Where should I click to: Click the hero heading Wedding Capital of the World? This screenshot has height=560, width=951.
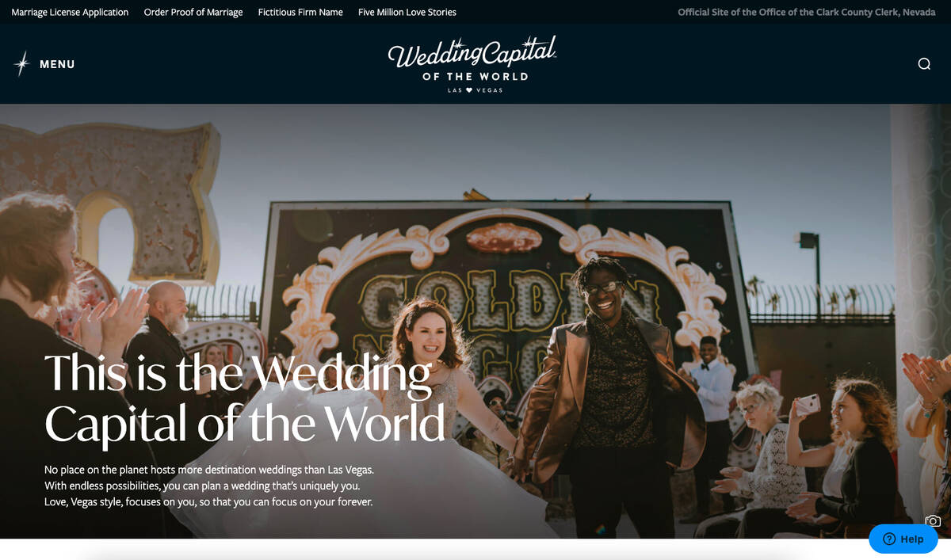click(x=244, y=398)
